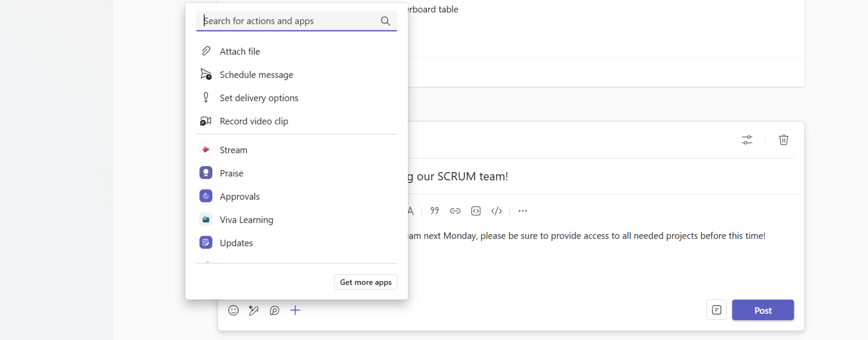The height and width of the screenshot is (340, 868).
Task: Select Set delivery options
Action: coord(259,98)
